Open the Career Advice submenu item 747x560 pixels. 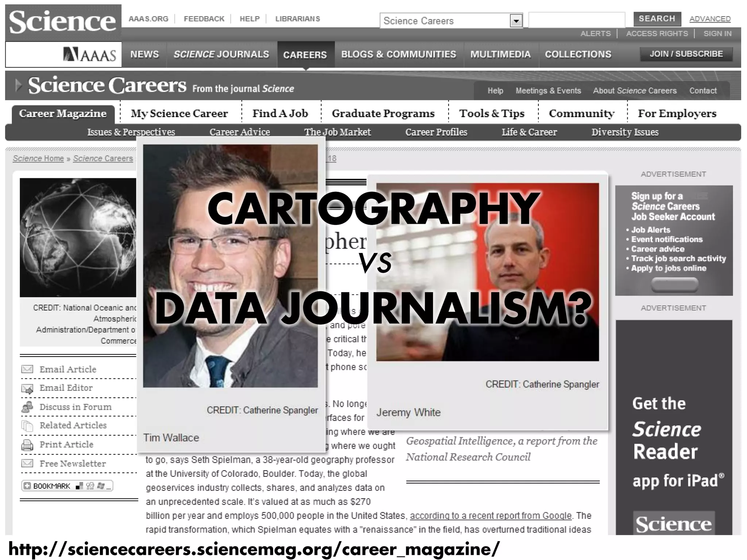240,132
